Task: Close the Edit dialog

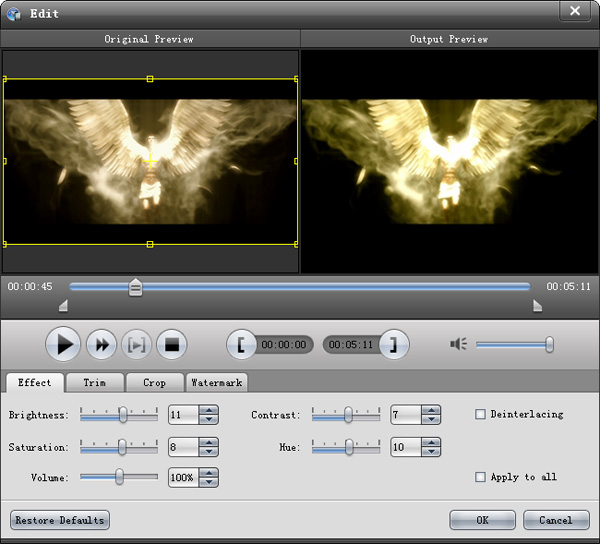Action: pyautogui.click(x=575, y=11)
